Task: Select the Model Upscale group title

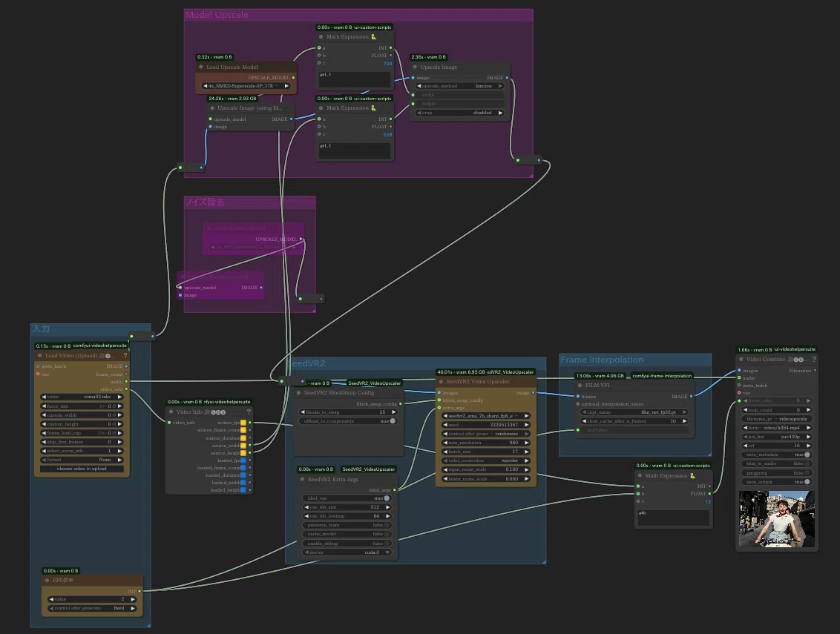Action: (x=217, y=15)
